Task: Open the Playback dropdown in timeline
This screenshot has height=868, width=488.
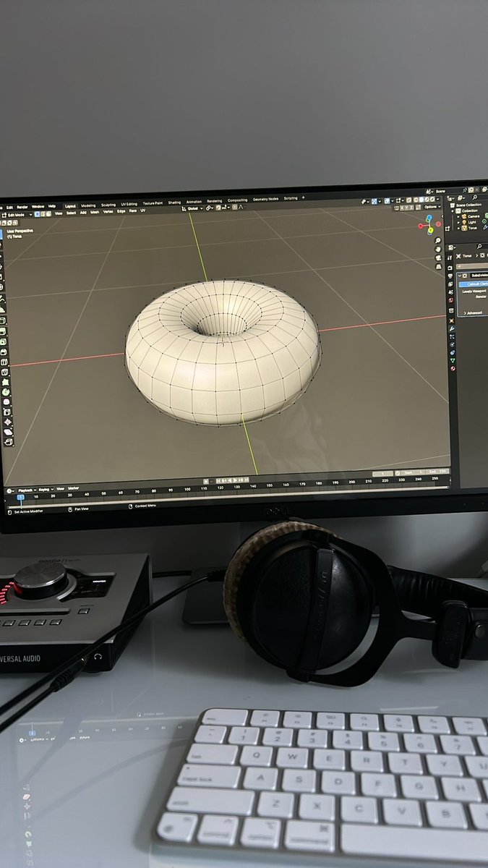Action: click(x=27, y=490)
